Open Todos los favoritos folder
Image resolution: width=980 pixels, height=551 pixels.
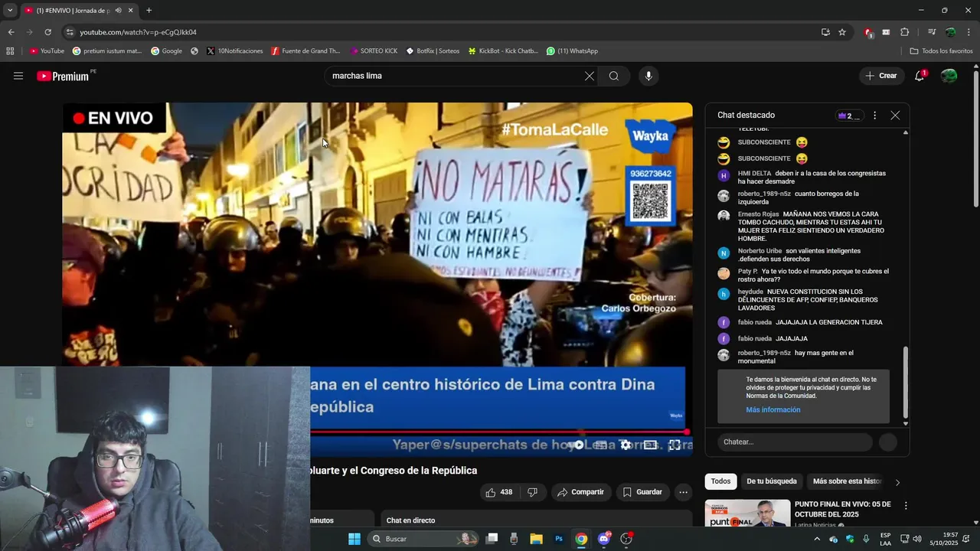(x=941, y=51)
